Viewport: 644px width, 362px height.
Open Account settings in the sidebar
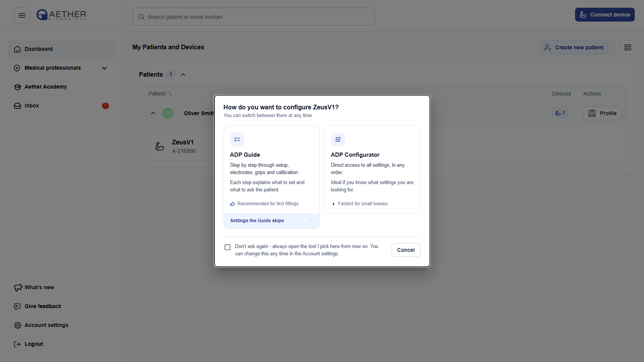(61, 325)
